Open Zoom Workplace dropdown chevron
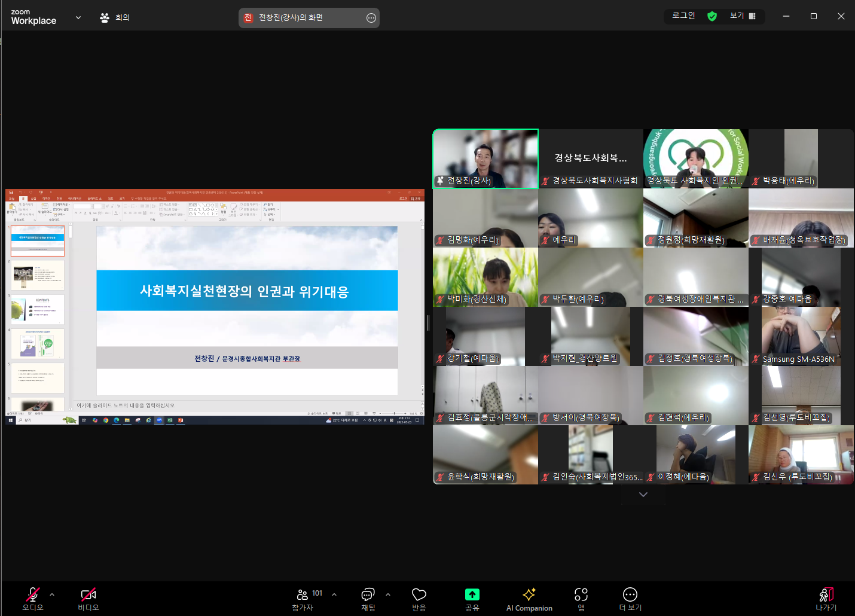This screenshot has width=855, height=616. click(78, 17)
